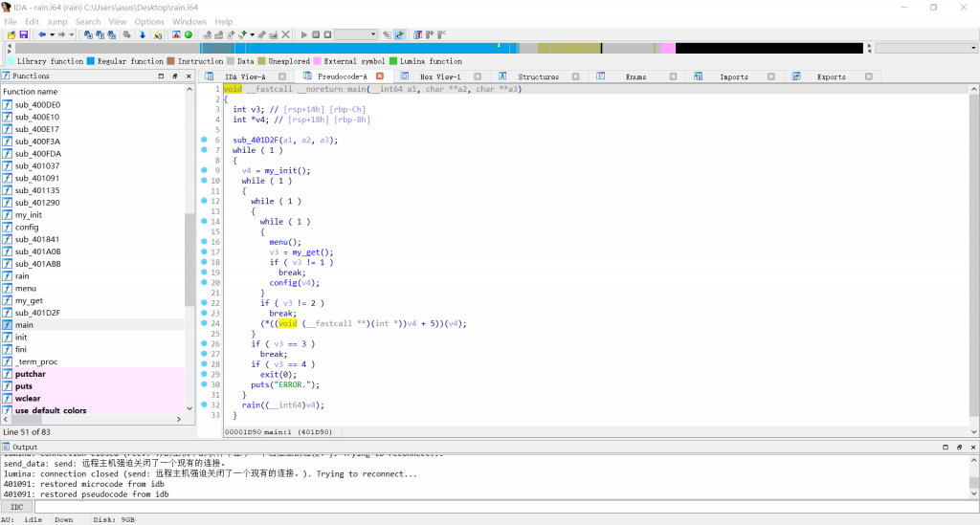This screenshot has width=980, height=525.
Task: Click the IDC command-line button
Action: pyautogui.click(x=17, y=507)
